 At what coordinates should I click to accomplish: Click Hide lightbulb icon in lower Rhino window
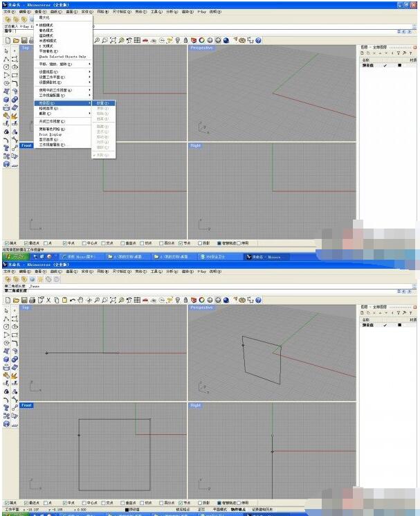178,300
